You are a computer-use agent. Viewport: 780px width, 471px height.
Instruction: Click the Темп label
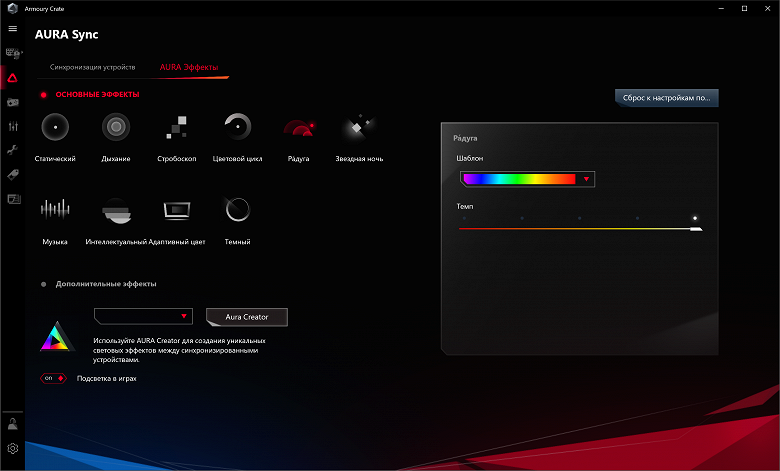465,206
